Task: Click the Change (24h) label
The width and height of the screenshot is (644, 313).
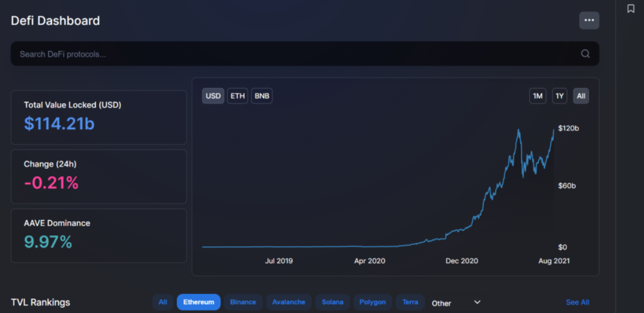Action: (x=50, y=164)
